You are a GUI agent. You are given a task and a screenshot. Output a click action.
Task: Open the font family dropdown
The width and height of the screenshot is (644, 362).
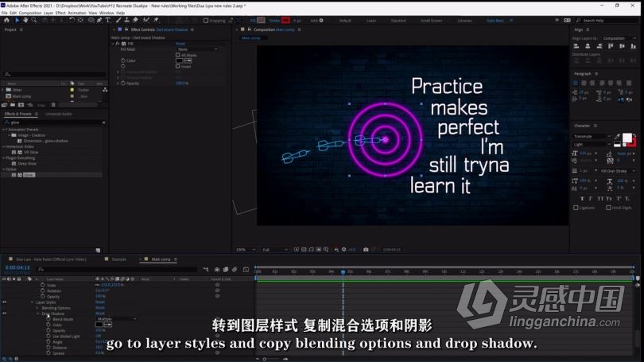pos(592,136)
